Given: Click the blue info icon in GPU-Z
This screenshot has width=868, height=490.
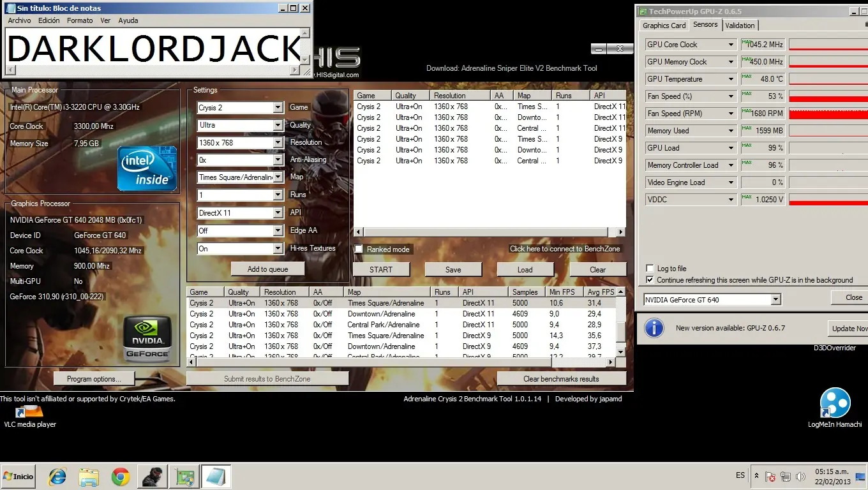Looking at the screenshot, I should click(654, 328).
